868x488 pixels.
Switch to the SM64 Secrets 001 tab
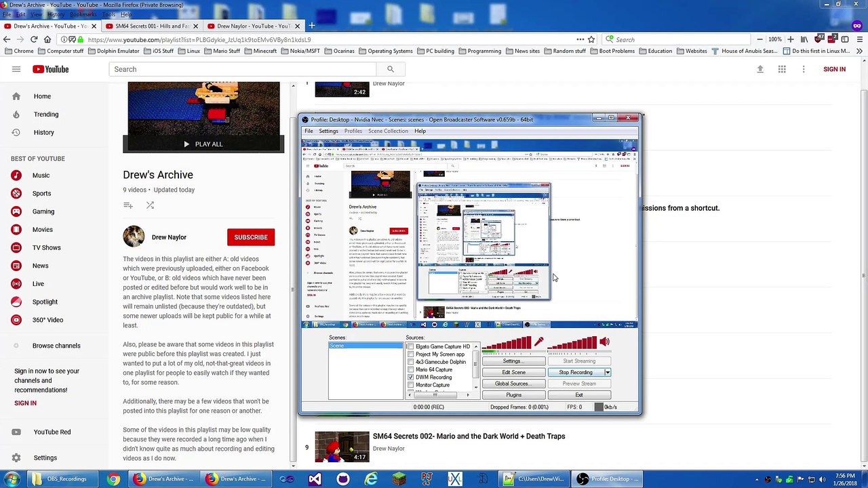click(152, 26)
